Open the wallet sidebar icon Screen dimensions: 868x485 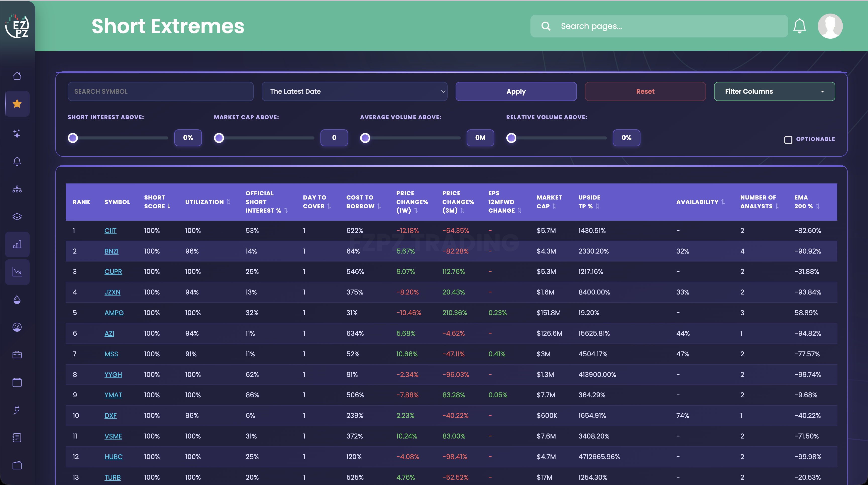(17, 465)
